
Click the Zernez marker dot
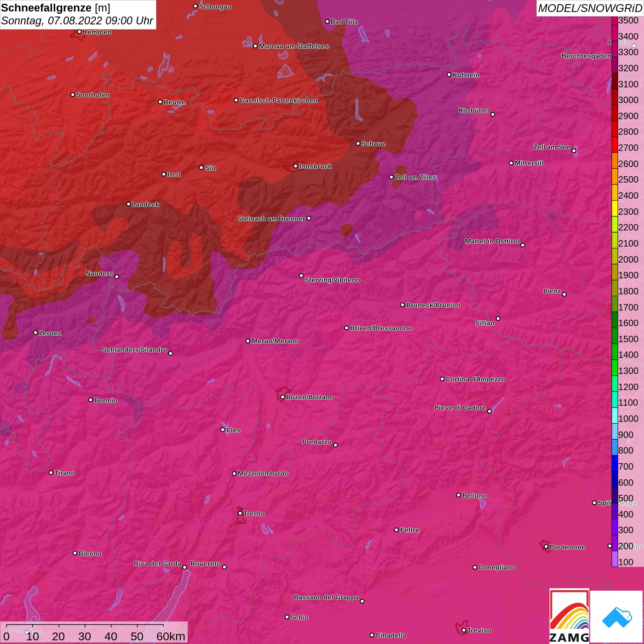(35, 333)
